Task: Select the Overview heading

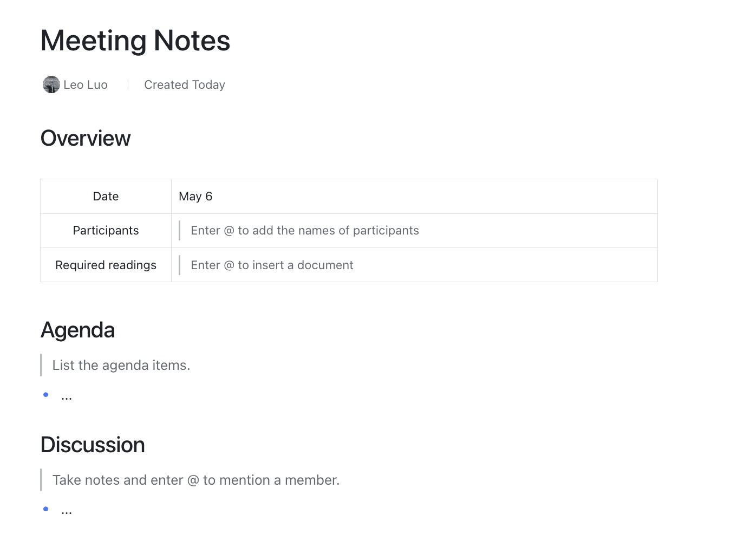Action: tap(86, 138)
